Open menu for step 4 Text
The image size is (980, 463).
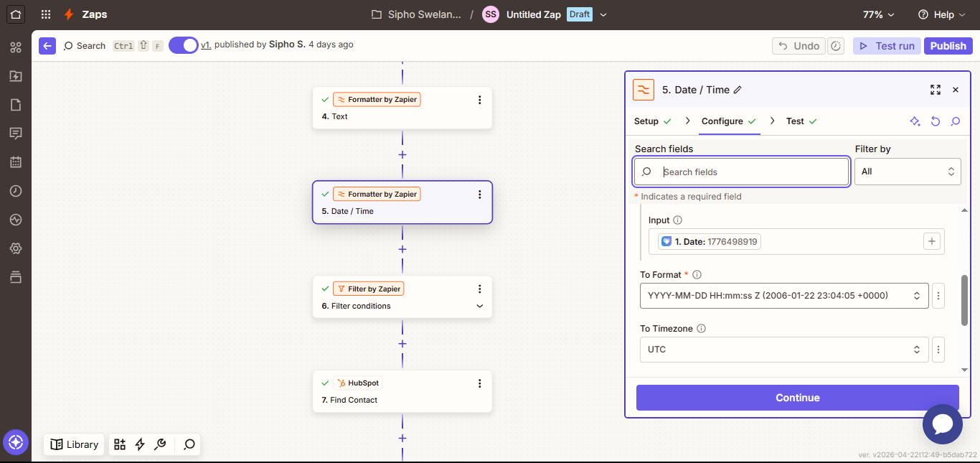pyautogui.click(x=480, y=100)
